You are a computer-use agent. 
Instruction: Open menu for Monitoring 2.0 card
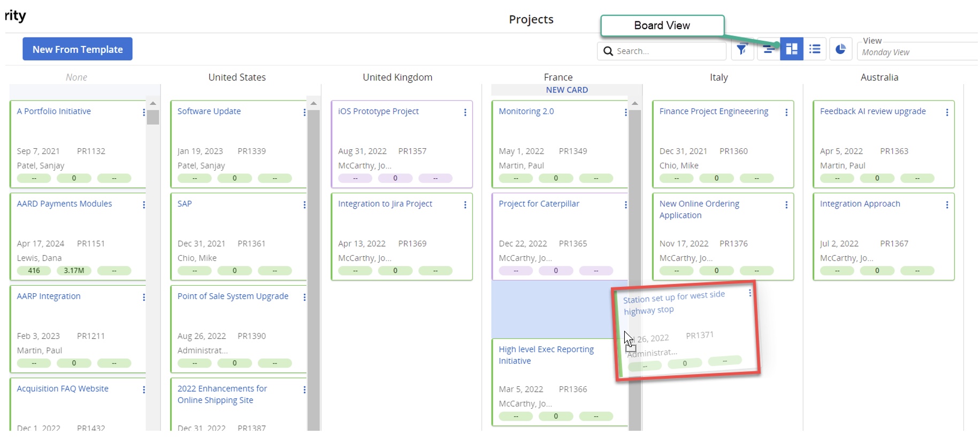[x=625, y=112]
